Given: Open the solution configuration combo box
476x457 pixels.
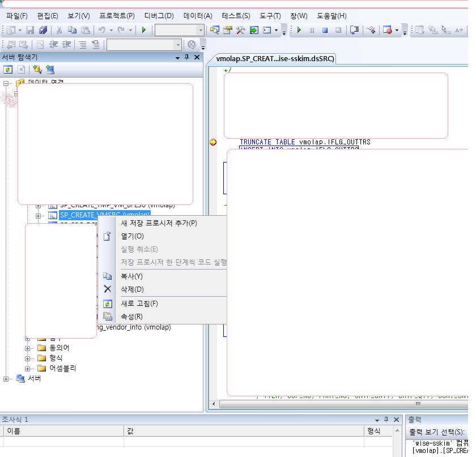Looking at the screenshot, I should click(x=179, y=30).
